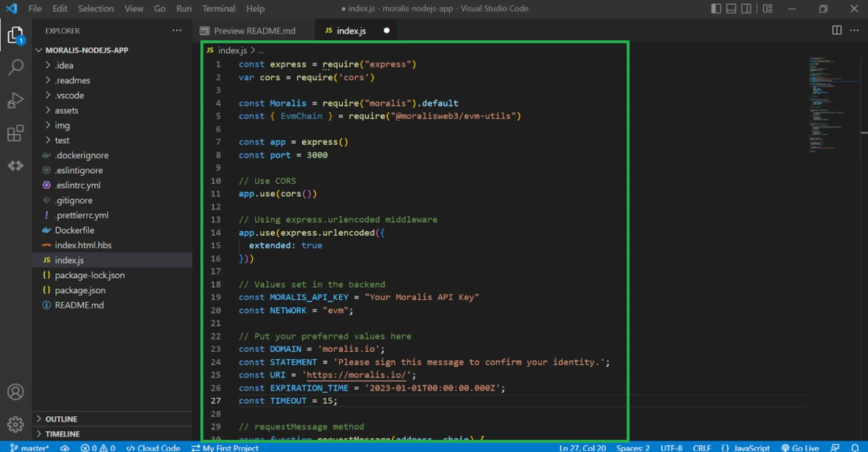The height and width of the screenshot is (452, 868).
Task: Click the master branch indicator
Action: [30, 448]
